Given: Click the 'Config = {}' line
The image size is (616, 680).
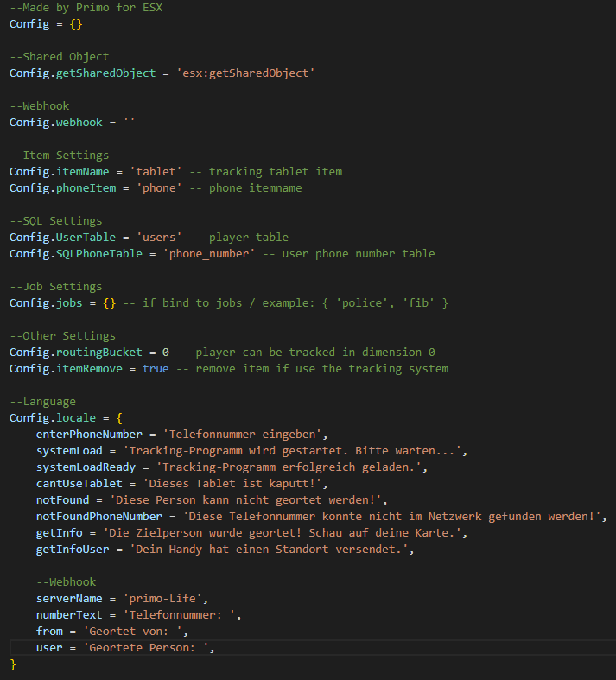Looking at the screenshot, I should click(46, 24).
